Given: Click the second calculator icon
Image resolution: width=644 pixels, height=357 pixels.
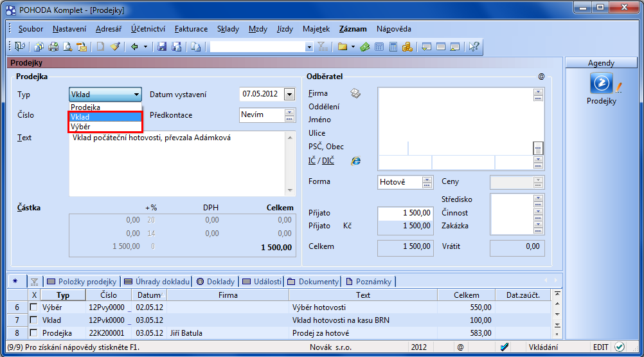Looking at the screenshot, I should click(x=393, y=47).
